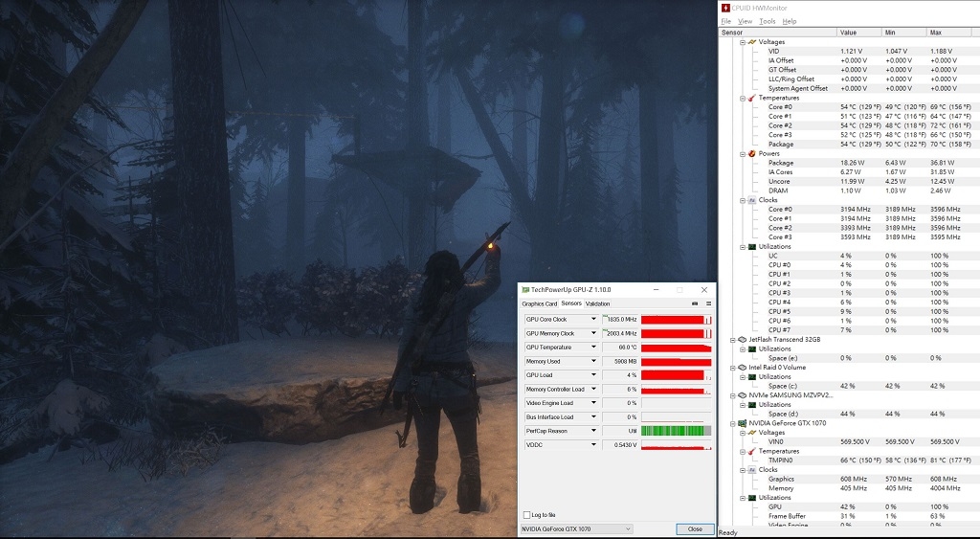Click the GPU-Z title bar app icon

(525, 290)
